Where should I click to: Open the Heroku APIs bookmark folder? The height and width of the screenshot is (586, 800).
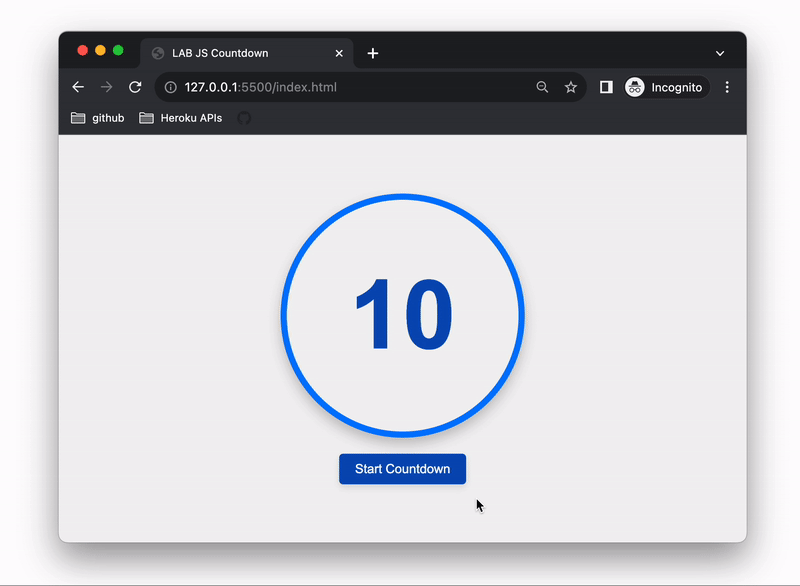tap(181, 118)
